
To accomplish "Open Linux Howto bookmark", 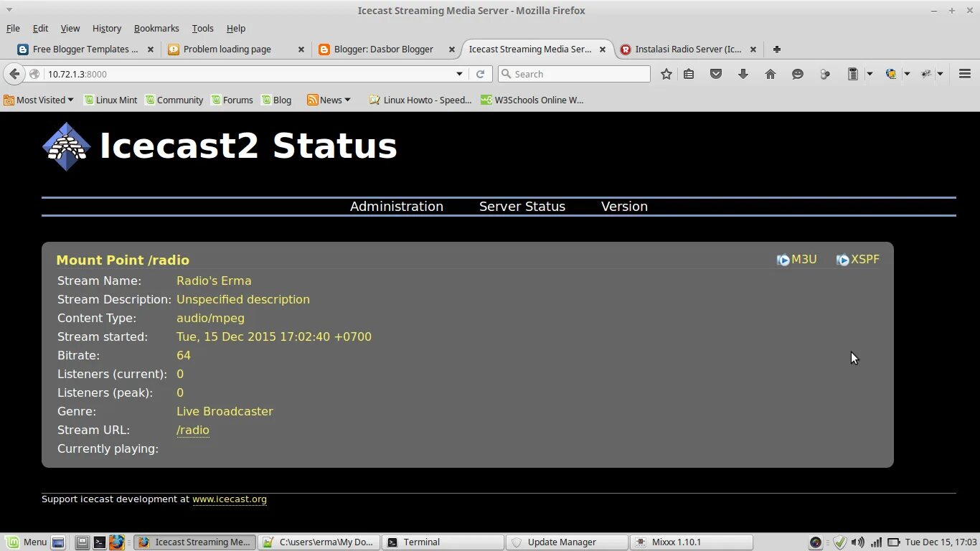I will (x=420, y=100).
